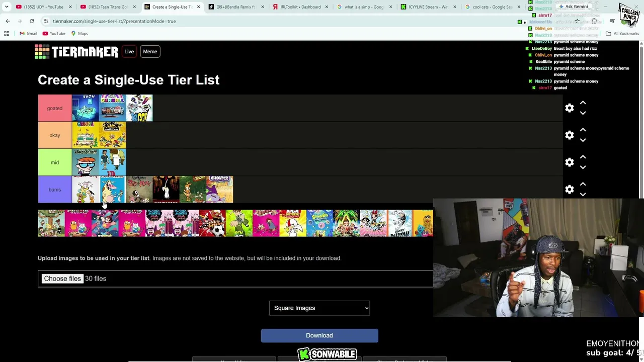Viewport: 644px width, 362px height.
Task: Click the green 'mid' tier label
Action: tap(55, 162)
